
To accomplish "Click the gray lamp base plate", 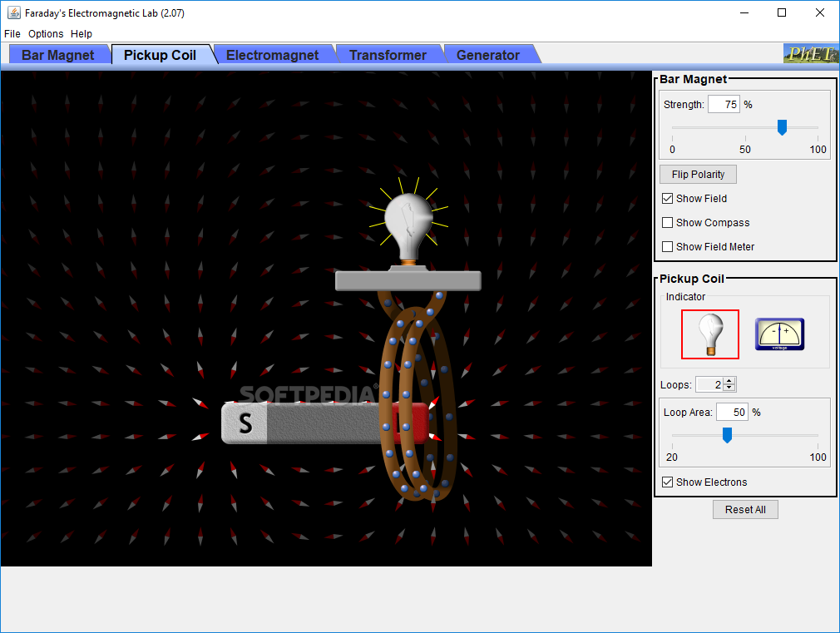I will [x=408, y=281].
